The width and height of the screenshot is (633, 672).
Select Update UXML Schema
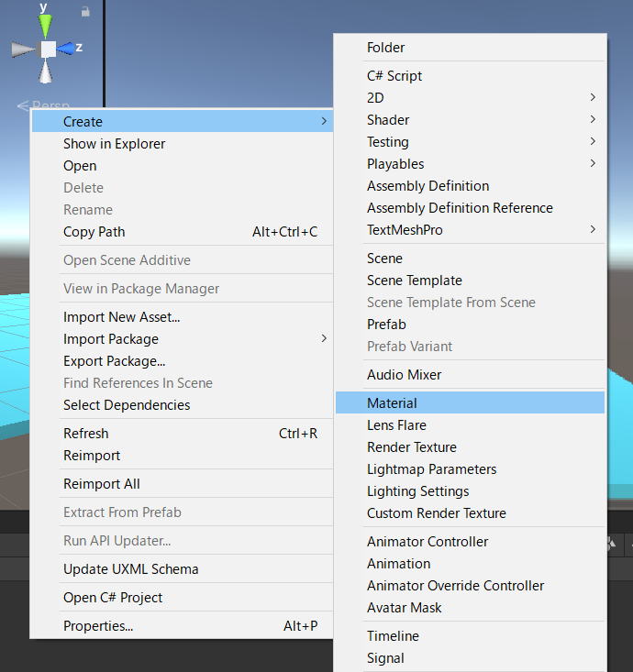pyautogui.click(x=183, y=568)
